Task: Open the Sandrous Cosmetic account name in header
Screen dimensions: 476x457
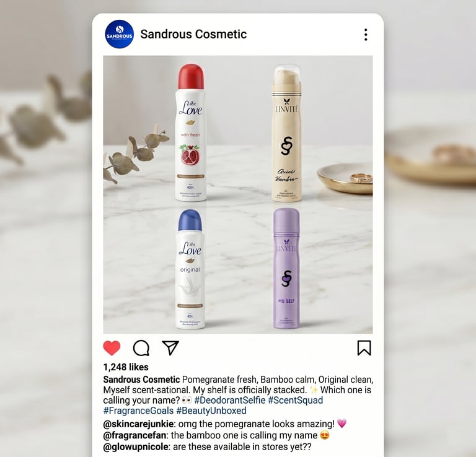Action: [193, 34]
